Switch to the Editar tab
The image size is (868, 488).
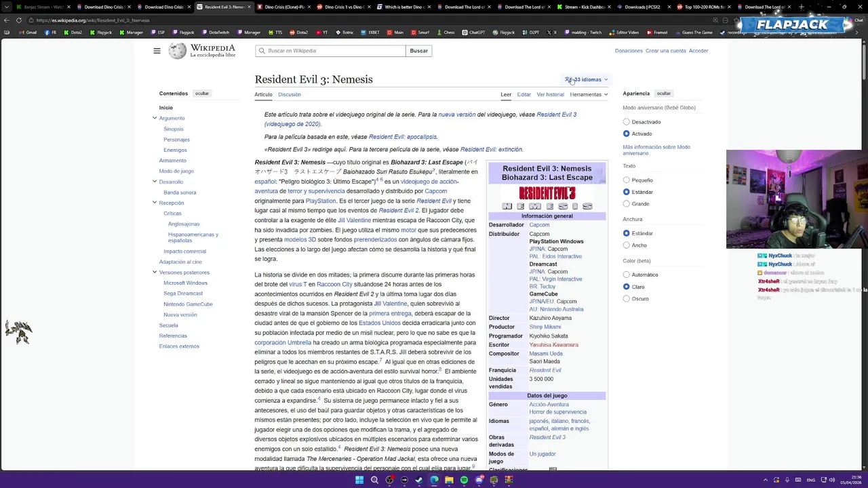pyautogui.click(x=524, y=94)
